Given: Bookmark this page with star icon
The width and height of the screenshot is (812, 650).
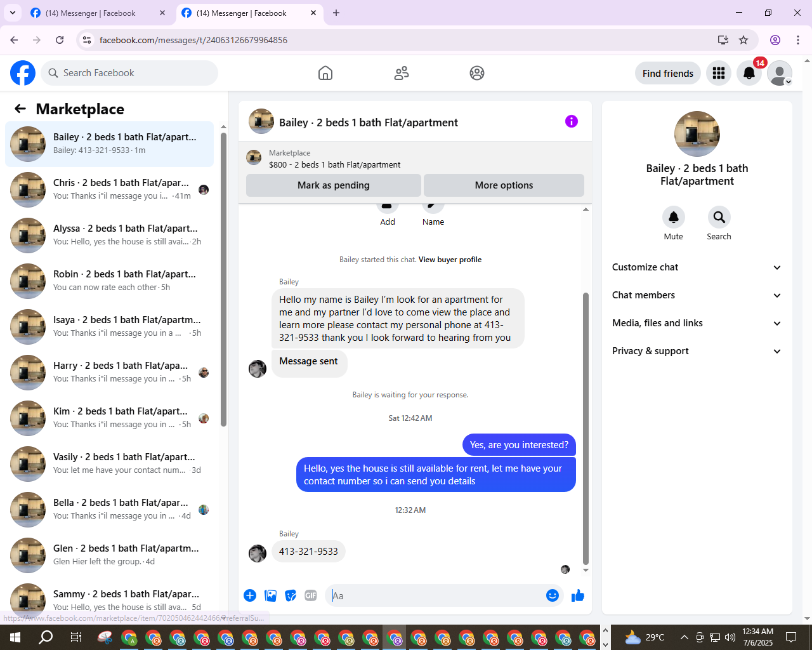Looking at the screenshot, I should (x=743, y=40).
